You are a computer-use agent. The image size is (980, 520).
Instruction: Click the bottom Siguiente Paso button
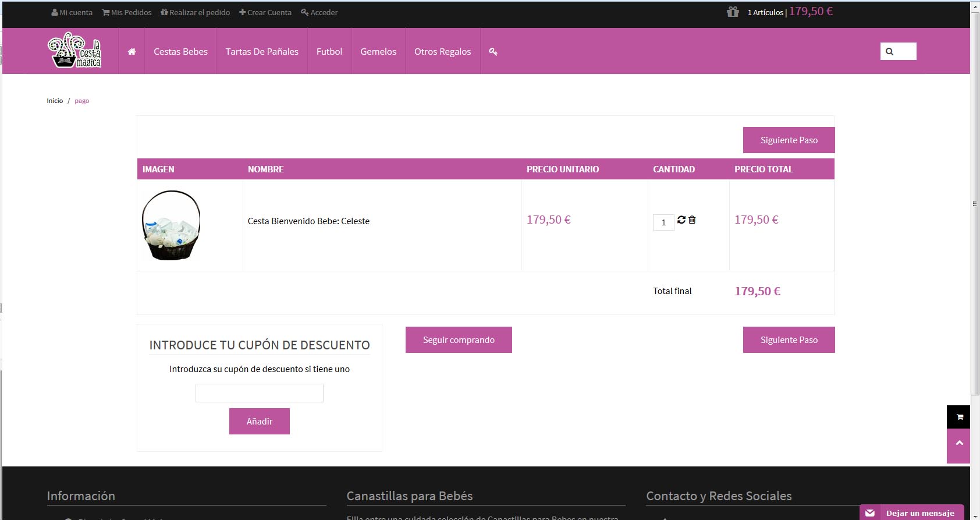(789, 339)
